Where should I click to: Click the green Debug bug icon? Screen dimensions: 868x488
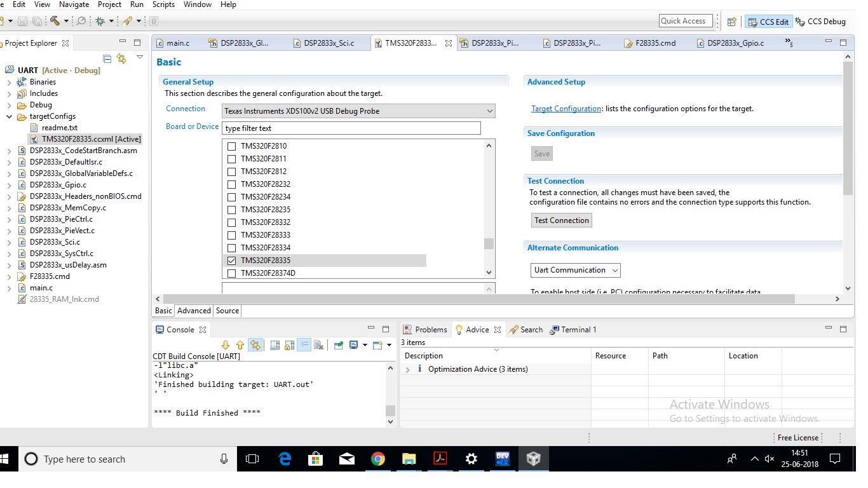point(100,21)
